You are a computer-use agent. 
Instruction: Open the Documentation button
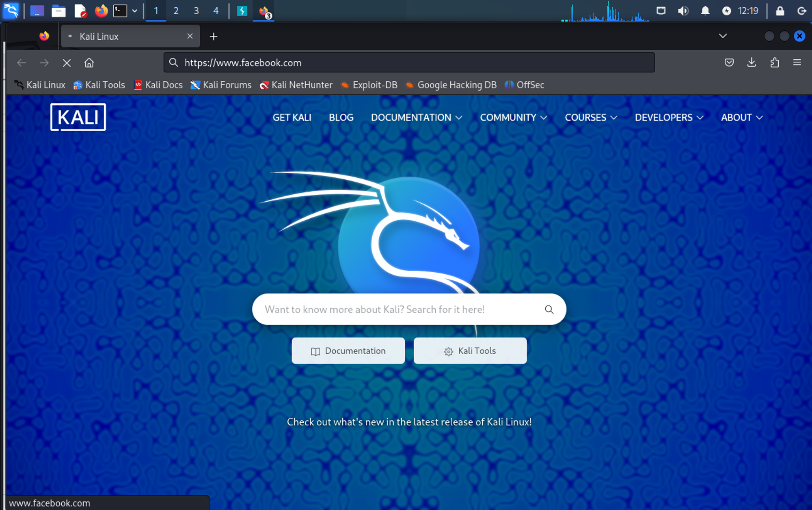[x=348, y=351]
